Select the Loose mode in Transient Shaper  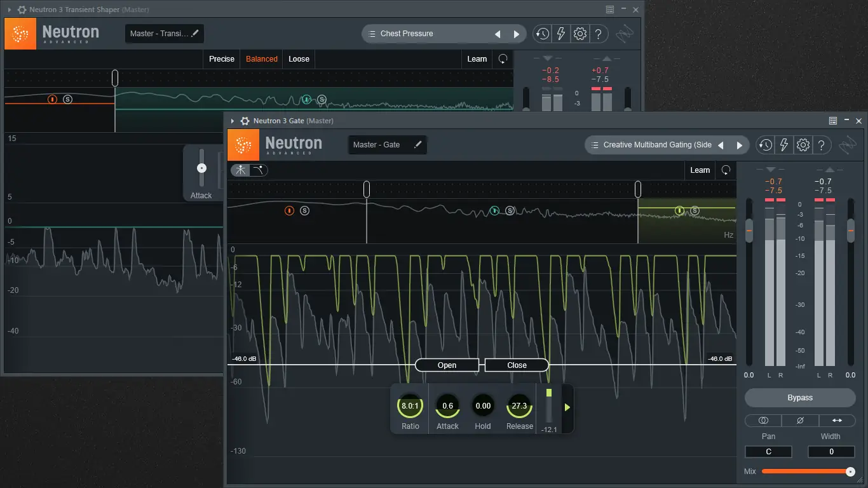(x=299, y=58)
